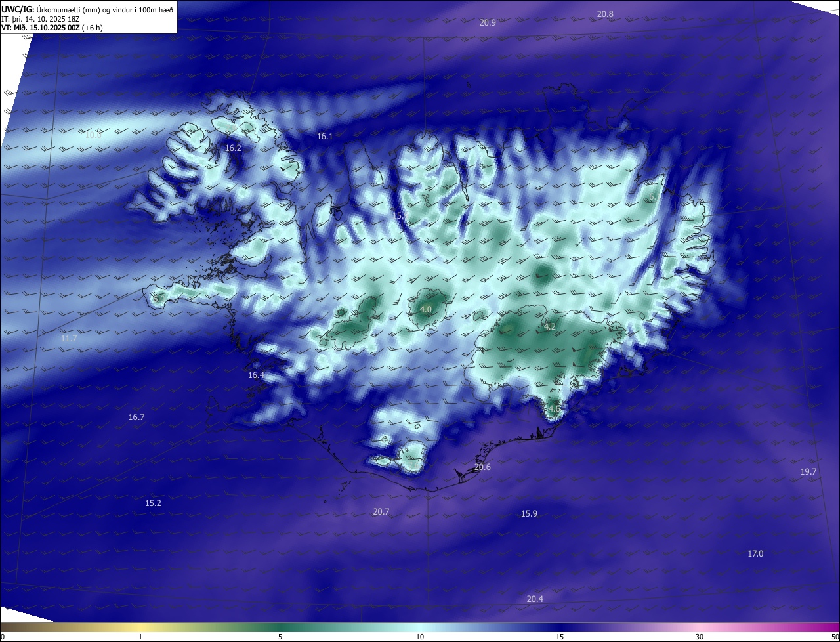
Task: Click the UWC/IG title line in header box
Action: (87, 10)
